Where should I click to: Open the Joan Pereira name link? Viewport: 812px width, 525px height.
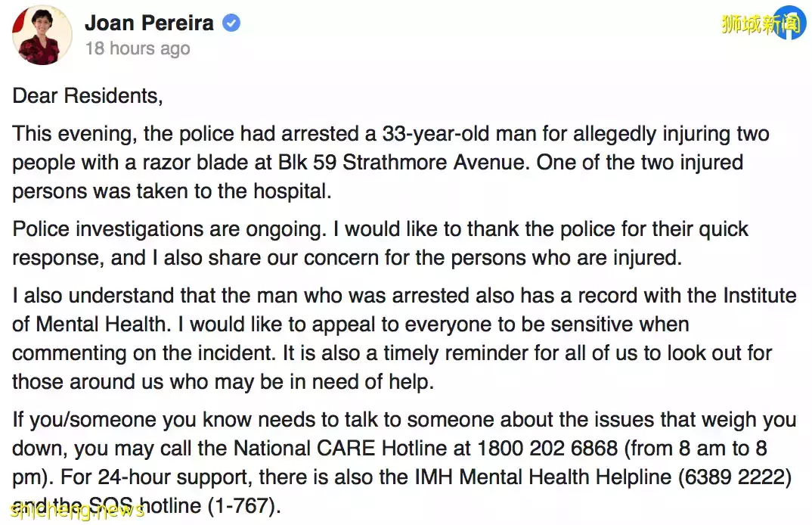coord(149,23)
